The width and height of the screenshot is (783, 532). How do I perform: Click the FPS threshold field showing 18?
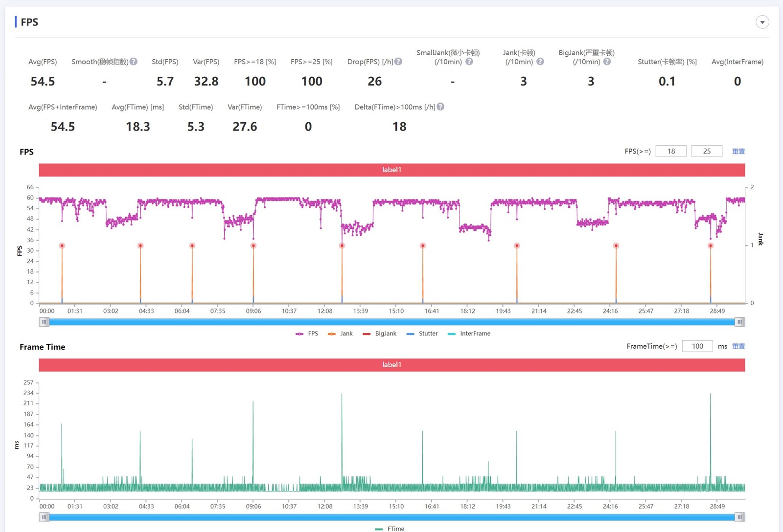pyautogui.click(x=671, y=151)
